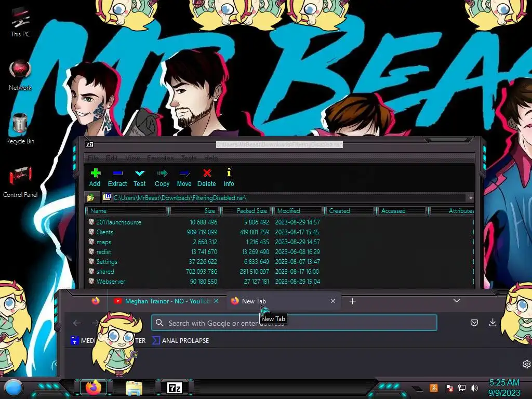Select the Webserver folder row

[280, 281]
